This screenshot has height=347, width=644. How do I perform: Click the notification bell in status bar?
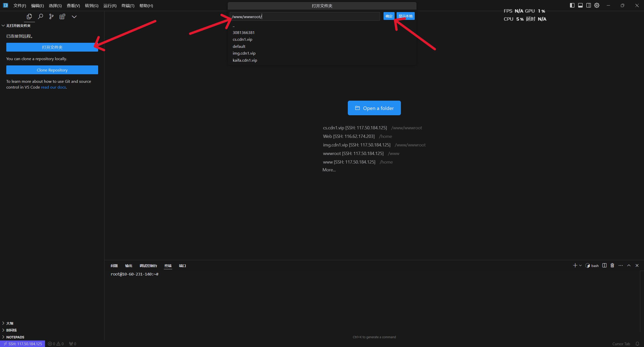click(x=637, y=344)
